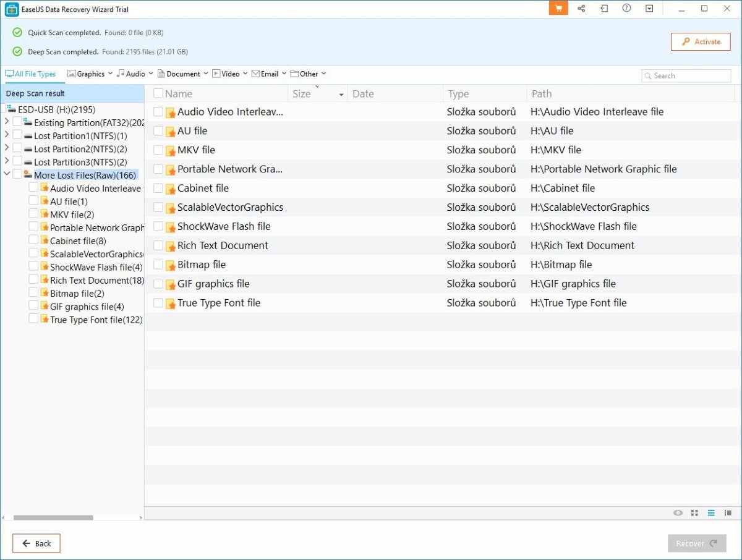Collapse More Lost Files(Raw) node
742x560 pixels.
[7, 174]
